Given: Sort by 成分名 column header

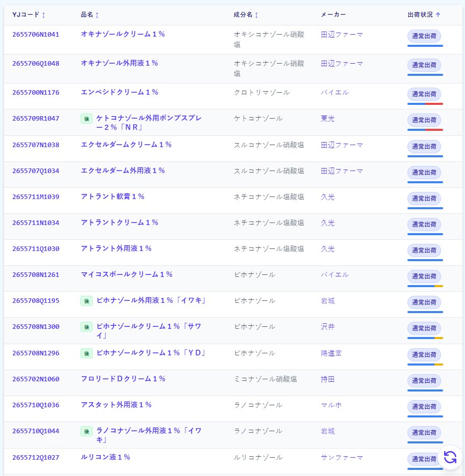Looking at the screenshot, I should 245,15.
